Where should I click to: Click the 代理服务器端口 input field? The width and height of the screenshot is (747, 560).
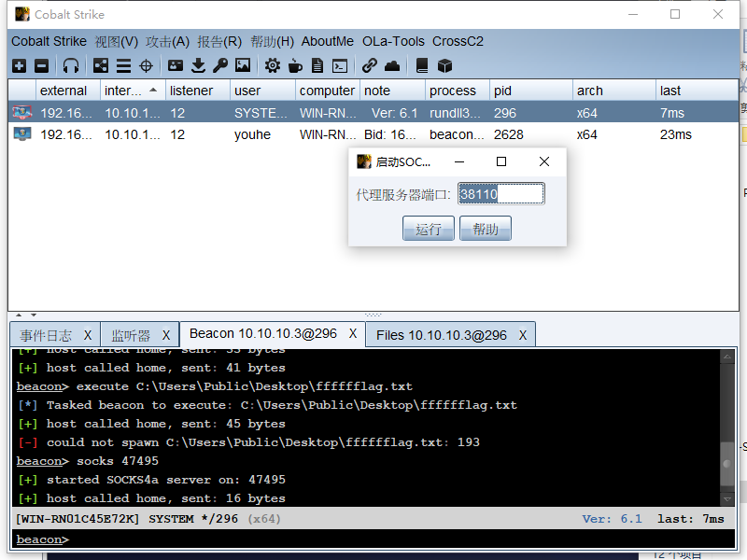(501, 194)
